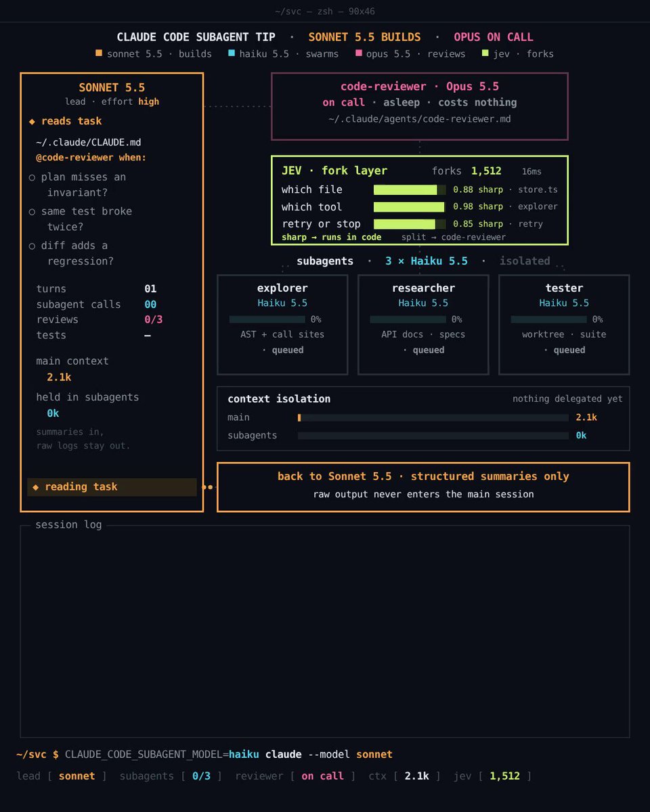Click the green jev forks legend square

pyautogui.click(x=485, y=53)
